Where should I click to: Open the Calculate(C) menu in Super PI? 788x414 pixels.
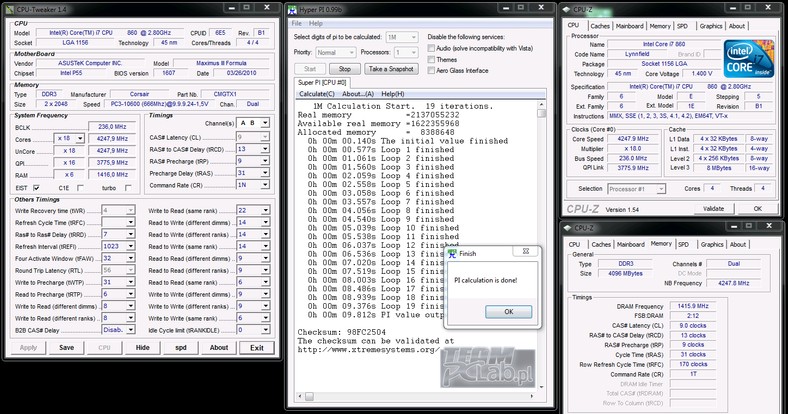point(317,94)
